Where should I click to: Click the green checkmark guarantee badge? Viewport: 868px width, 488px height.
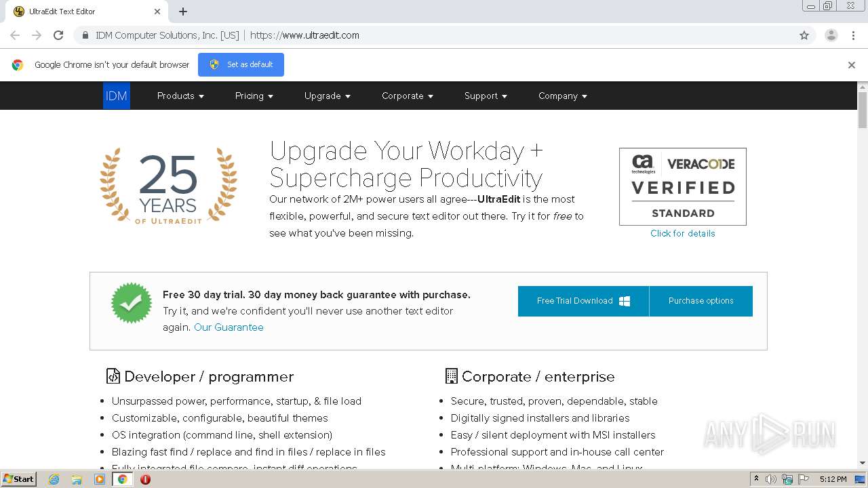point(132,303)
